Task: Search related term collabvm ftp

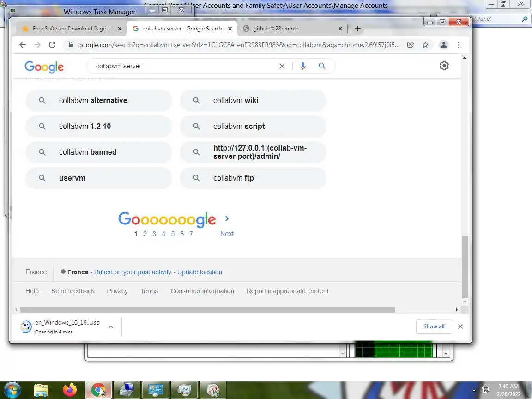Action: click(x=253, y=178)
